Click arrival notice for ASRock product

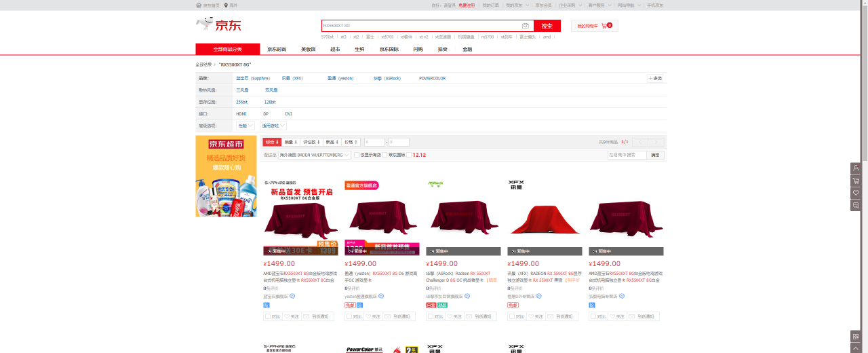pos(480,316)
